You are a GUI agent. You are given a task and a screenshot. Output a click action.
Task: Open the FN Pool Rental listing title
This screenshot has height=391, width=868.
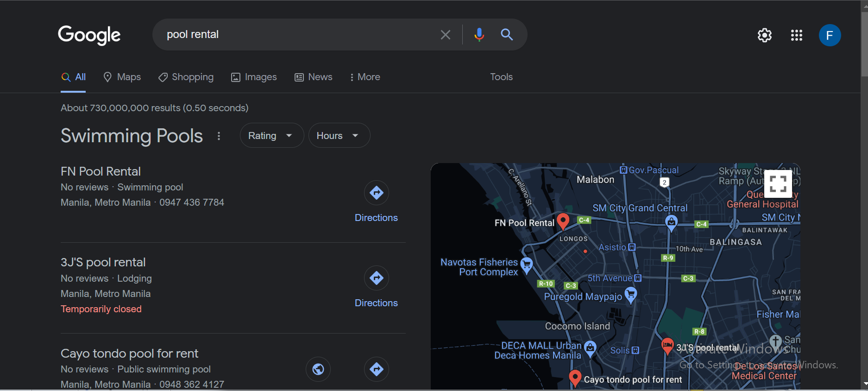coord(101,171)
